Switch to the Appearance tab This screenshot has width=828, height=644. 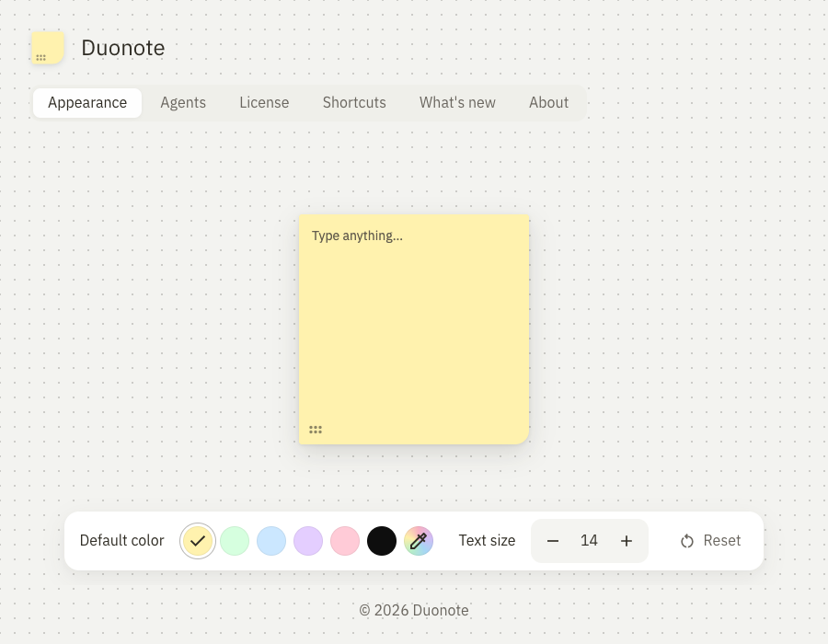coord(87,103)
